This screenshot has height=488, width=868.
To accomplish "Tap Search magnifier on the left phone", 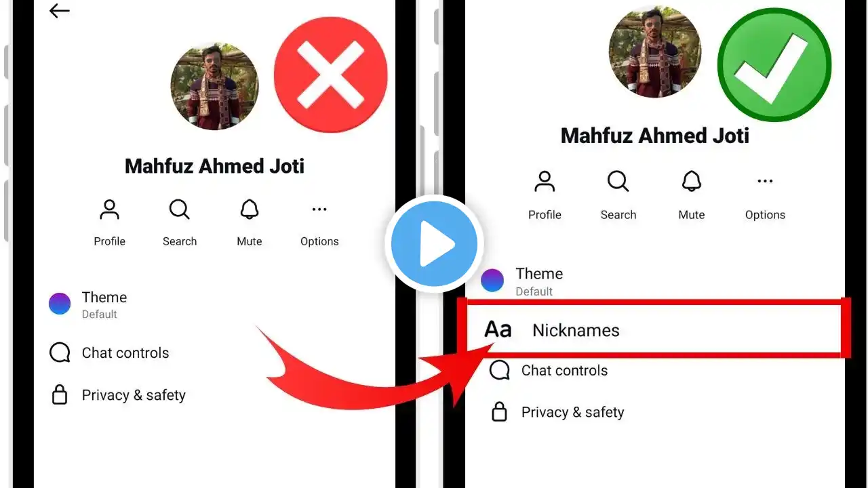I will click(180, 210).
